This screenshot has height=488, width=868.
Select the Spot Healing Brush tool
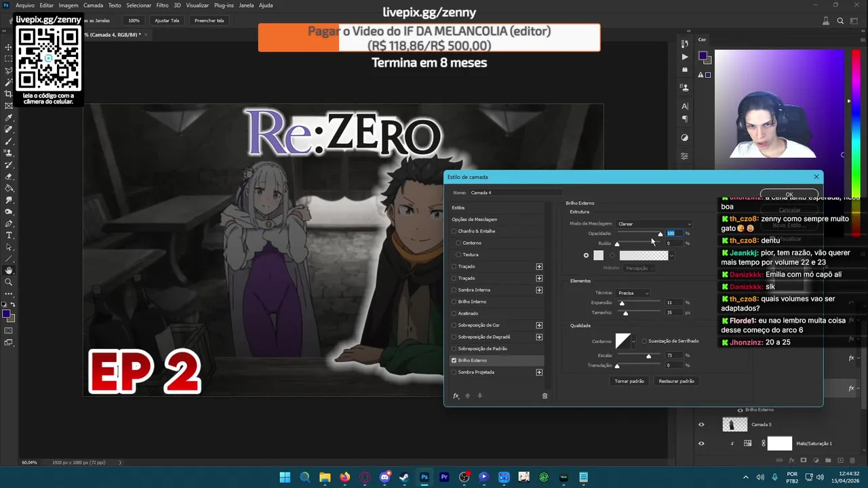click(x=9, y=129)
